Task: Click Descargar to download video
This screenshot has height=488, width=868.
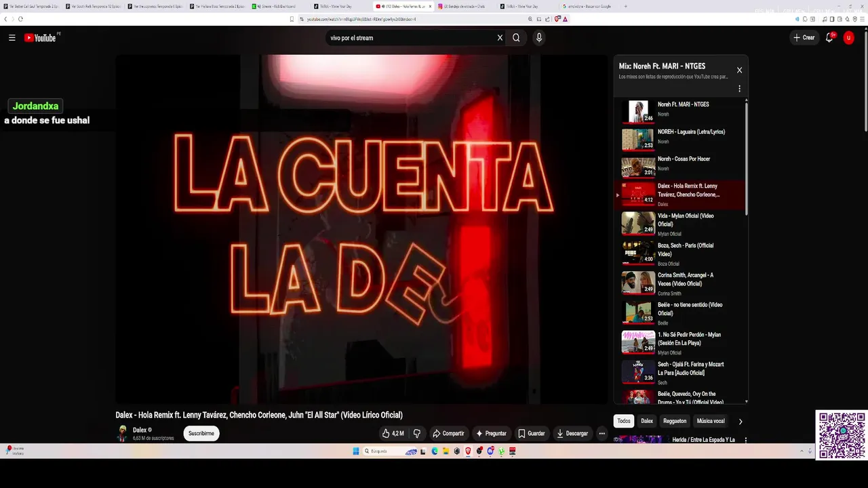Action: pos(572,434)
